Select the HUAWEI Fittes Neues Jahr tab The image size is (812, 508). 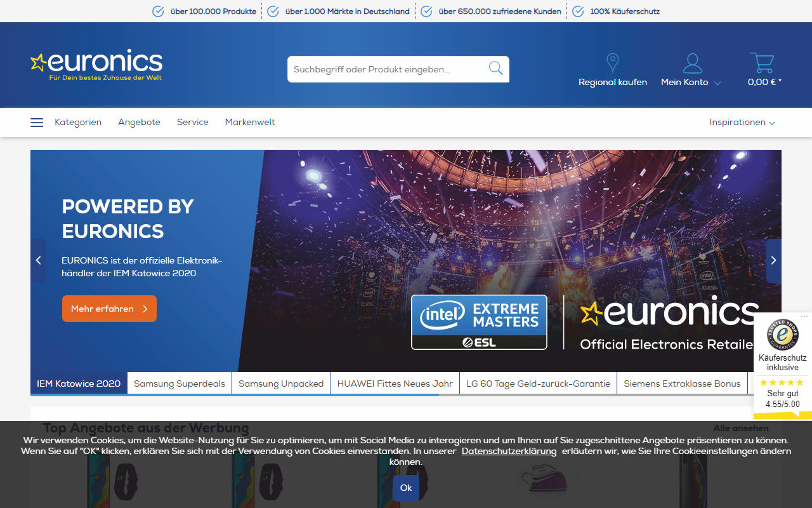tap(395, 384)
